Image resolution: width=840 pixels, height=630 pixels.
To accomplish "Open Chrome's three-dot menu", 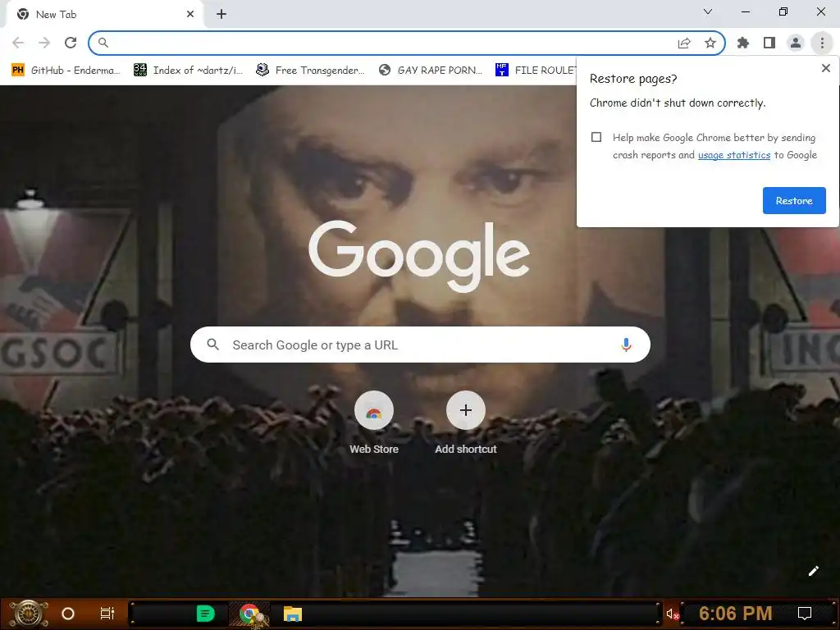I will (x=822, y=43).
